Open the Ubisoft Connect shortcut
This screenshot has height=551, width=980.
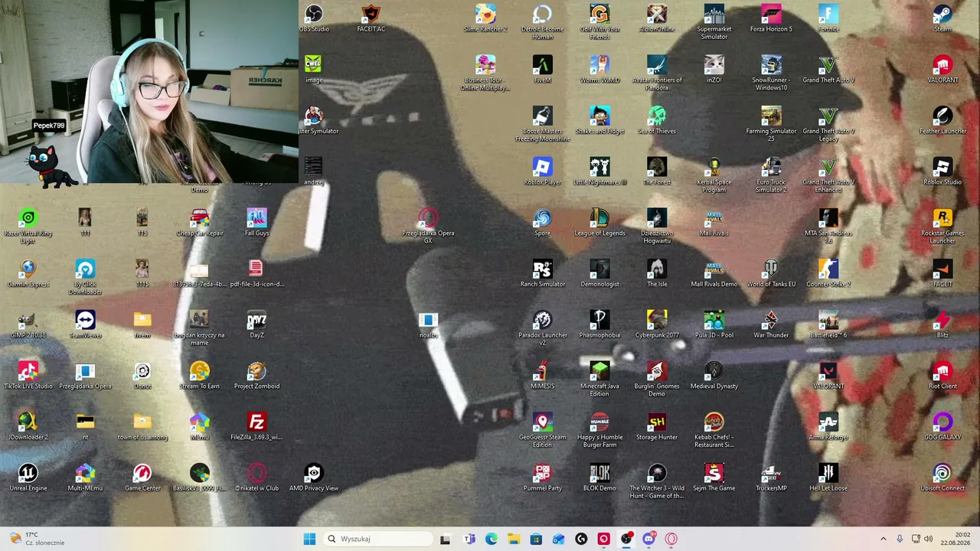[x=942, y=478]
